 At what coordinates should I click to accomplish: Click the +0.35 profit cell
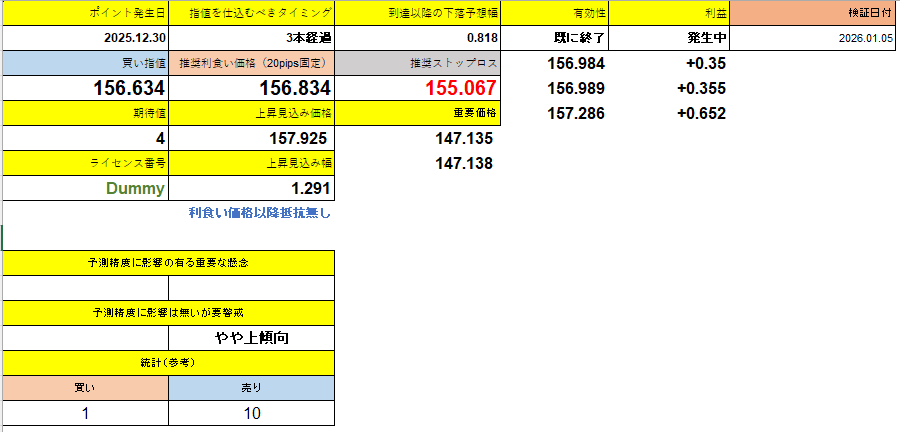[669, 63]
